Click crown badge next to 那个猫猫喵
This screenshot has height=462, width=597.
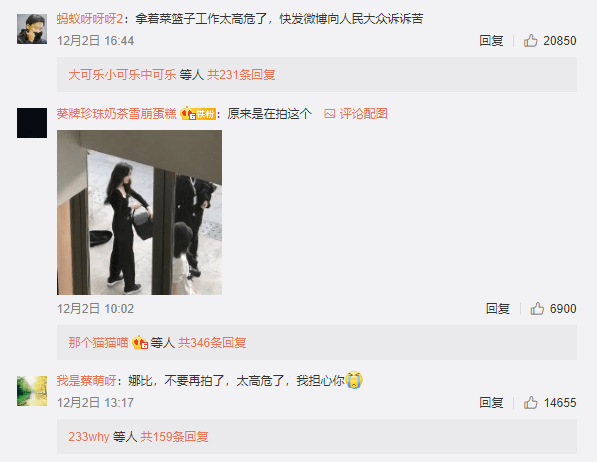coord(140,343)
